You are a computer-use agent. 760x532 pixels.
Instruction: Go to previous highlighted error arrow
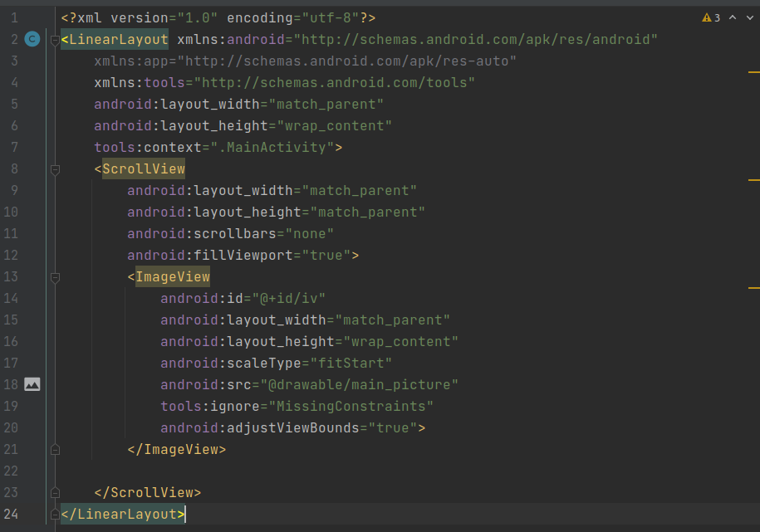click(x=733, y=17)
